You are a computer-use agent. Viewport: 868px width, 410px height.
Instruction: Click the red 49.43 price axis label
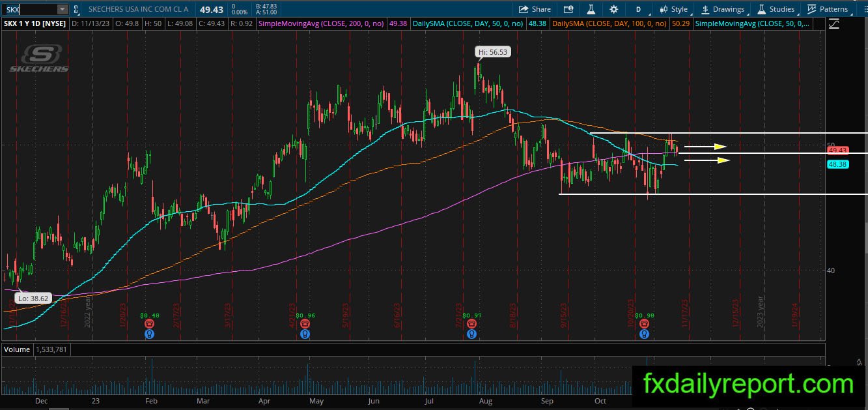click(x=837, y=151)
